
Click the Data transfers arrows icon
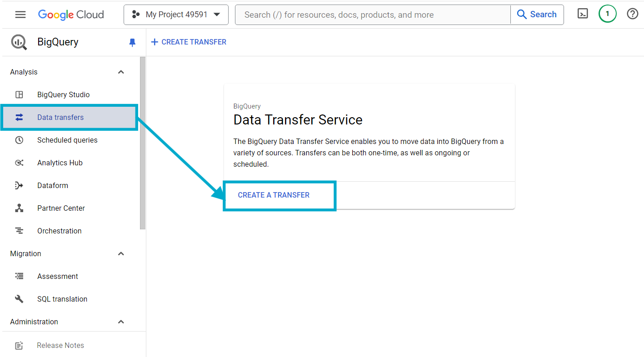click(19, 117)
